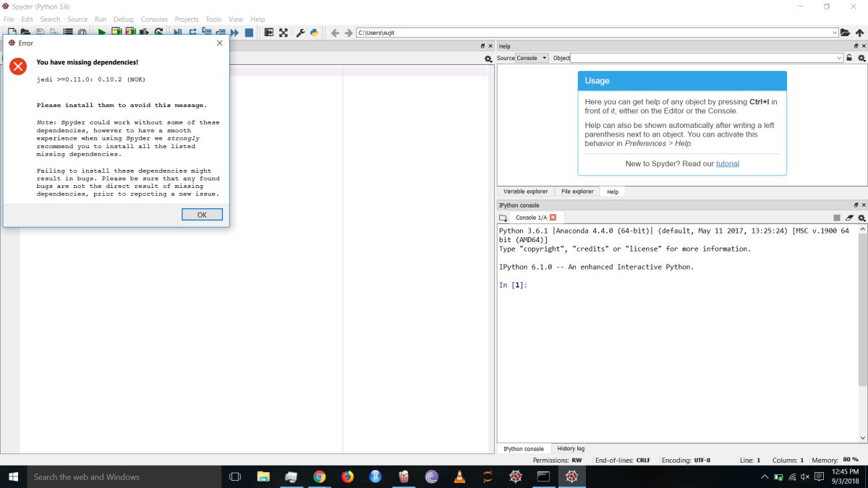Click the browse tabs icon in IPython console

tap(503, 218)
